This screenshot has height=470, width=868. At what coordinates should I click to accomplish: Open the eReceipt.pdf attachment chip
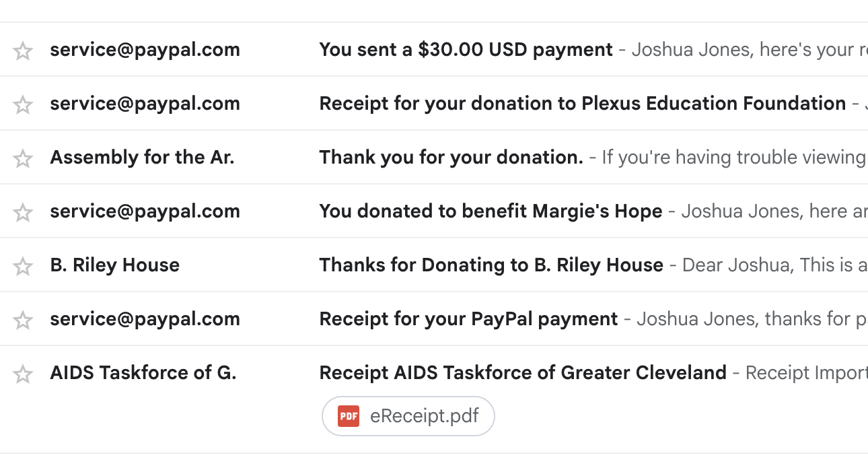(x=423, y=416)
